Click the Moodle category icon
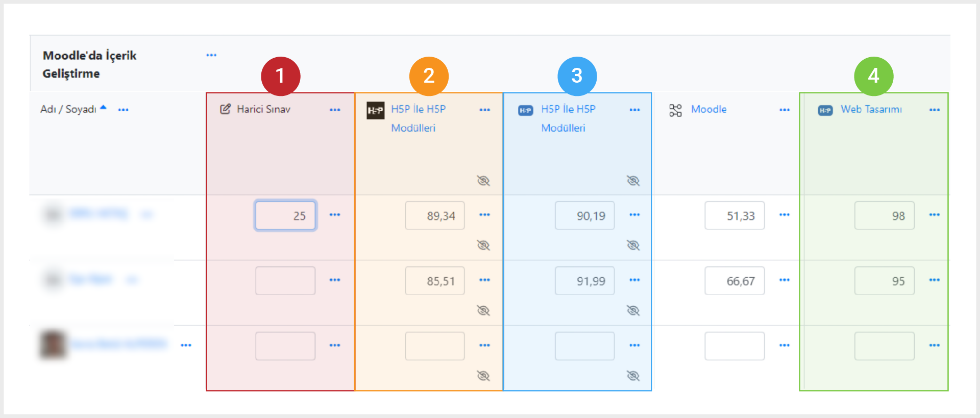This screenshot has width=980, height=418. pyautogui.click(x=675, y=110)
